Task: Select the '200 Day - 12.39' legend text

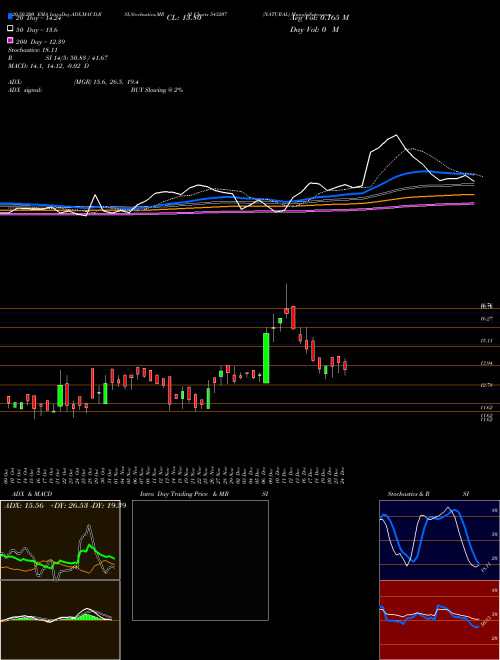Action: click(40, 42)
